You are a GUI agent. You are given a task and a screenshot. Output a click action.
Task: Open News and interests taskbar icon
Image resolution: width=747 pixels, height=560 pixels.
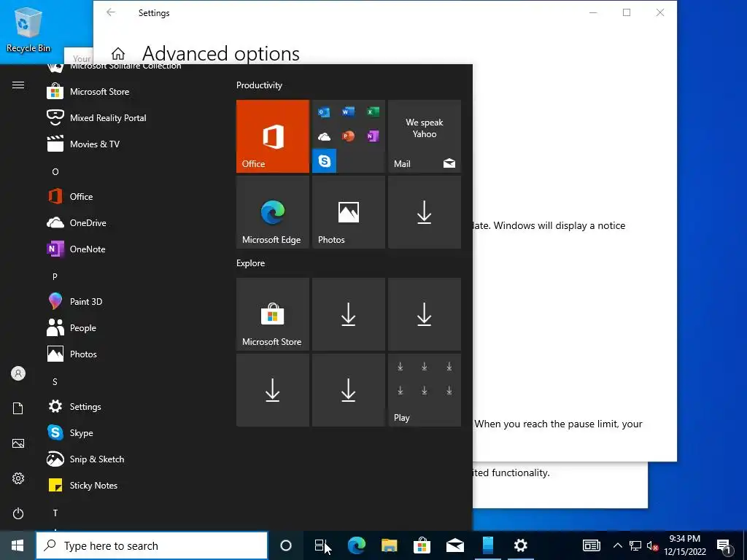(591, 545)
